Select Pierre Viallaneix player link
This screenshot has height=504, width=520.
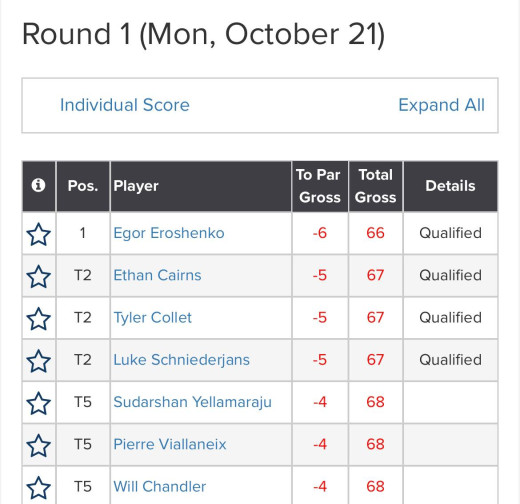pos(170,444)
